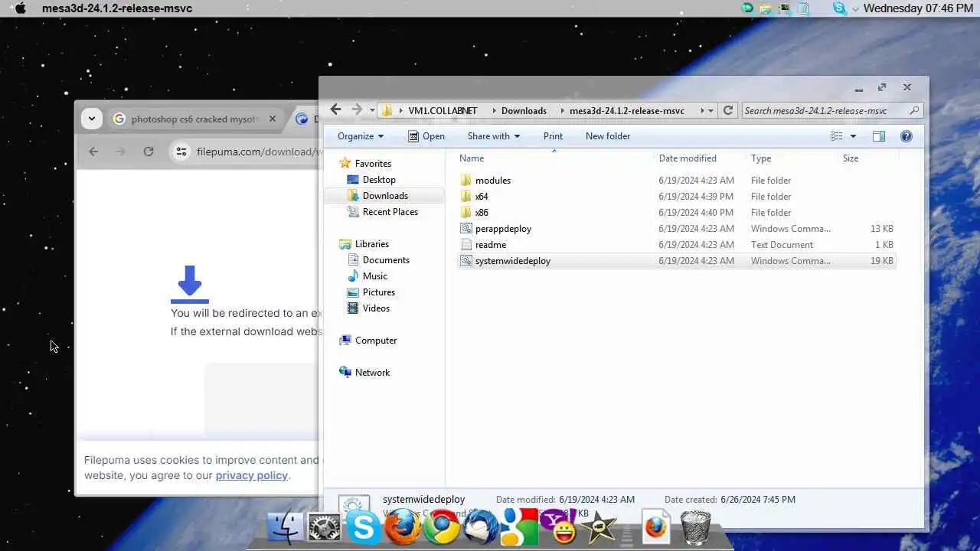Launch Skype from the dock
Image resolution: width=980 pixels, height=551 pixels.
[x=363, y=527]
